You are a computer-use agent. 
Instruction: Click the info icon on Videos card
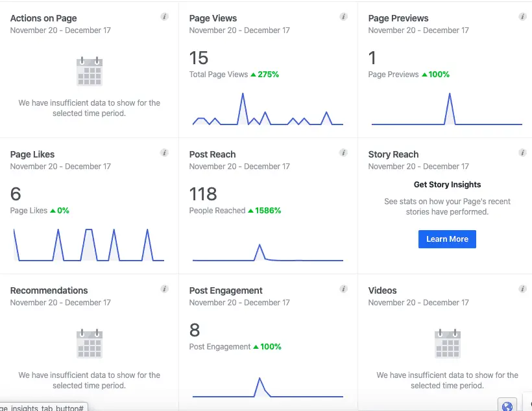point(522,289)
